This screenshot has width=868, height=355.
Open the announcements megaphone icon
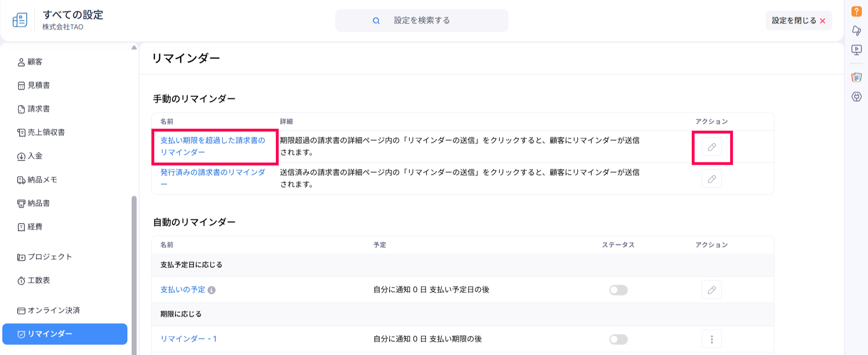tap(856, 30)
